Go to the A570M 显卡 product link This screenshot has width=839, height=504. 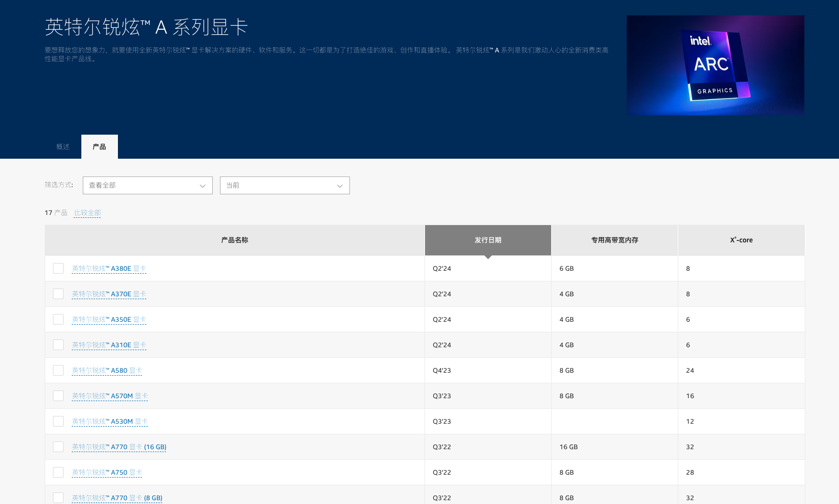point(110,396)
